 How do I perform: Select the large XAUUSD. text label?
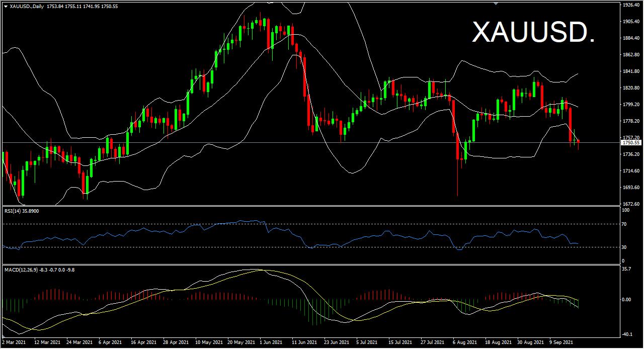coord(533,32)
